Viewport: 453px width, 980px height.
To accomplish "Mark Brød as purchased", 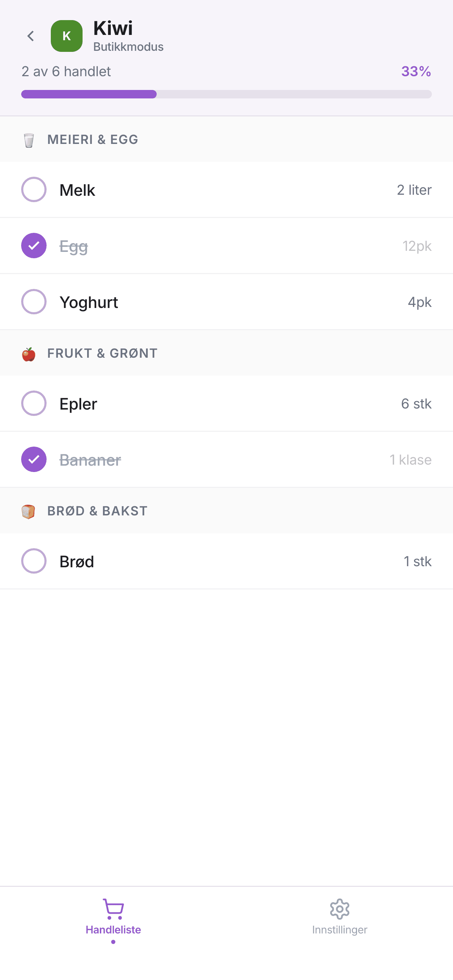I will [34, 561].
